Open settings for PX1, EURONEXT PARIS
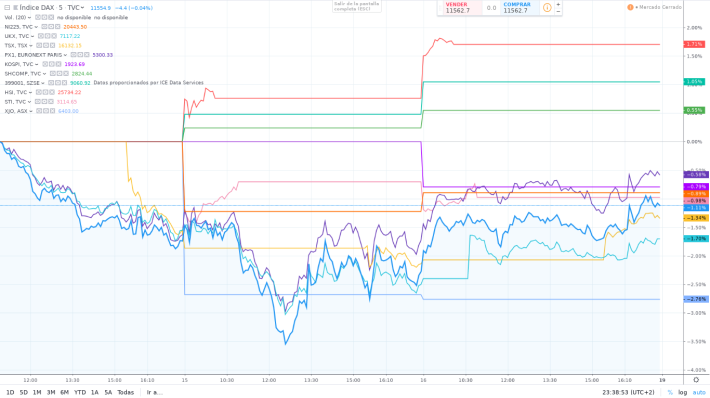The image size is (710, 398). [x=80, y=55]
